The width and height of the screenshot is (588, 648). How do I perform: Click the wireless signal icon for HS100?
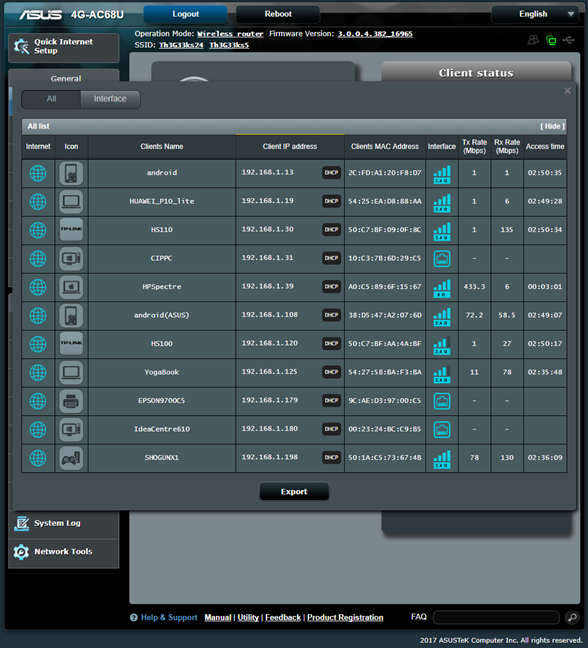442,345
